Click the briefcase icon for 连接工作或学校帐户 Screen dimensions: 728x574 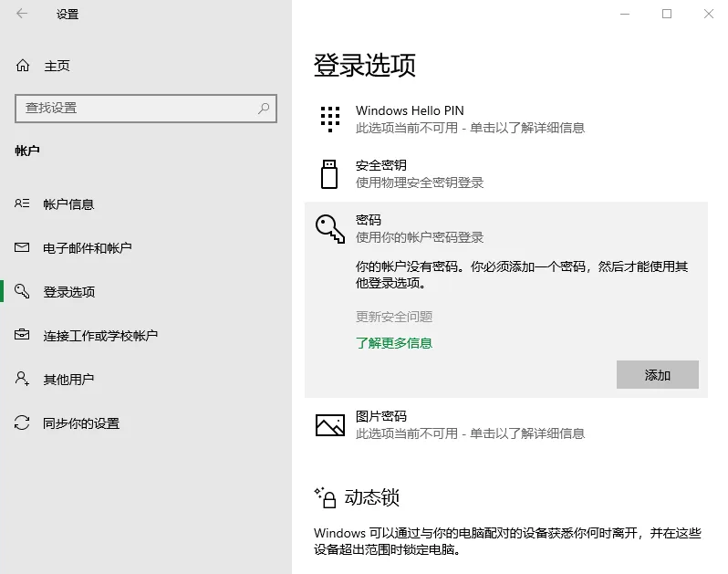[x=22, y=334]
